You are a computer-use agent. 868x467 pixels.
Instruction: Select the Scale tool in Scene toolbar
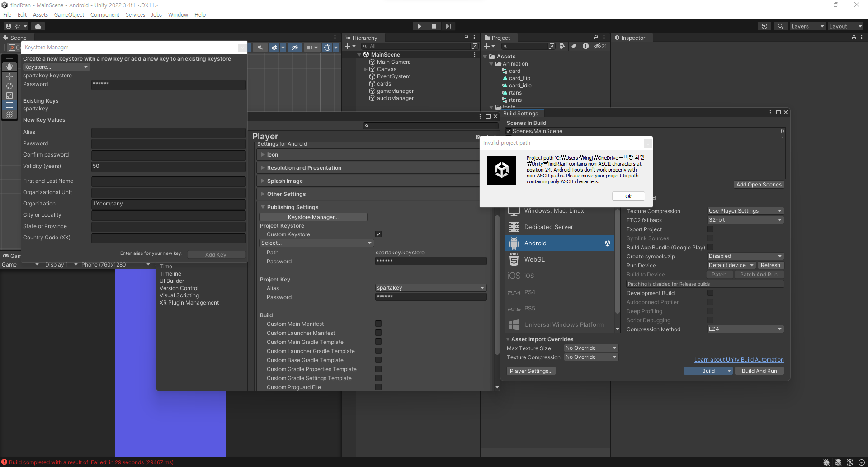tap(9, 95)
